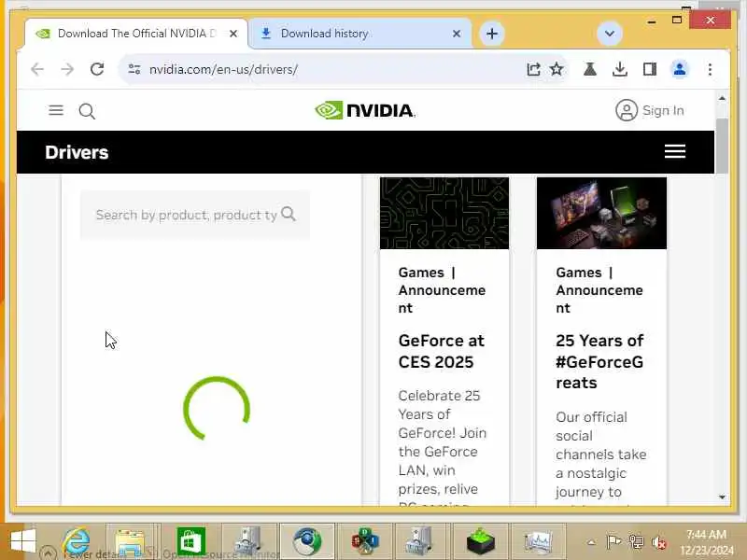The width and height of the screenshot is (747, 560).
Task: Open File Explorer from the taskbar
Action: [130, 542]
